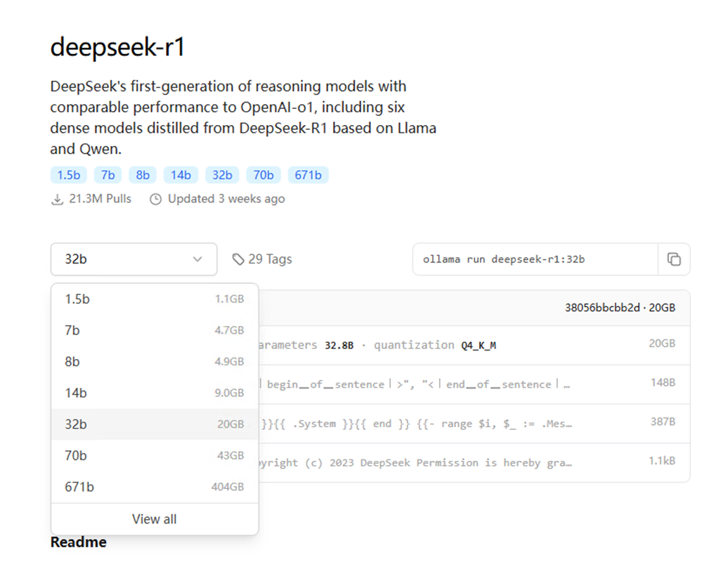Copy the ollama run command
The height and width of the screenshot is (588, 702).
pyautogui.click(x=674, y=259)
